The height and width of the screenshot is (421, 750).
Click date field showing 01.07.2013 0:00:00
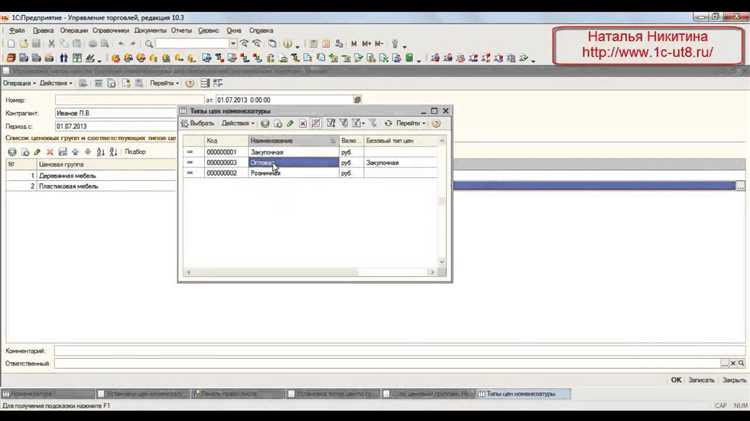(284, 100)
